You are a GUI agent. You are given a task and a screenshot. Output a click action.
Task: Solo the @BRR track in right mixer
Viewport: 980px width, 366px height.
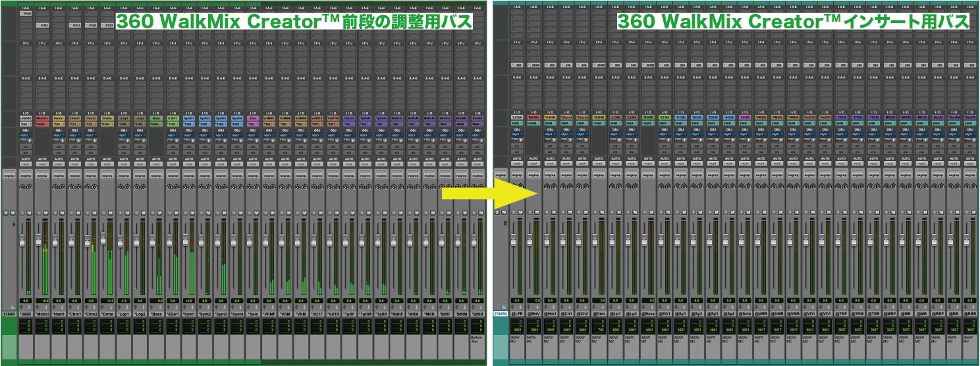pos(967,212)
